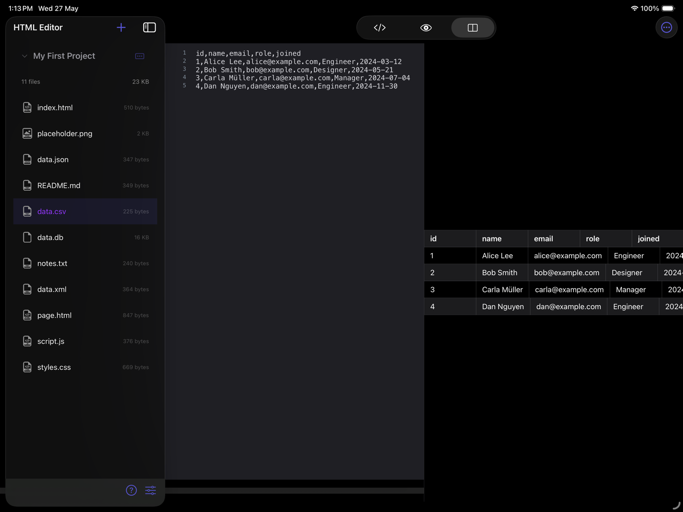Image resolution: width=683 pixels, height=512 pixels.
Task: Click the notes.txt file icon
Action: tap(27, 263)
